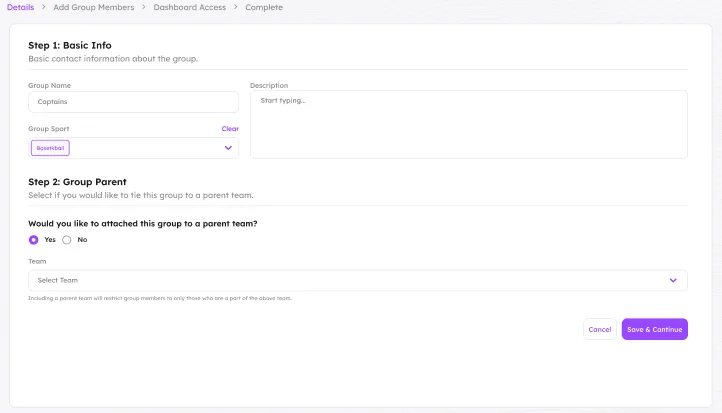Click the Select Team chevron icon
The width and height of the screenshot is (722, 413).
point(673,280)
